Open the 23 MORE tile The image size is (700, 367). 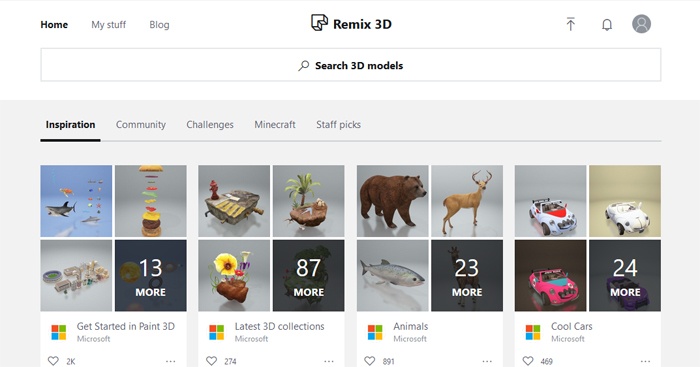(x=467, y=275)
